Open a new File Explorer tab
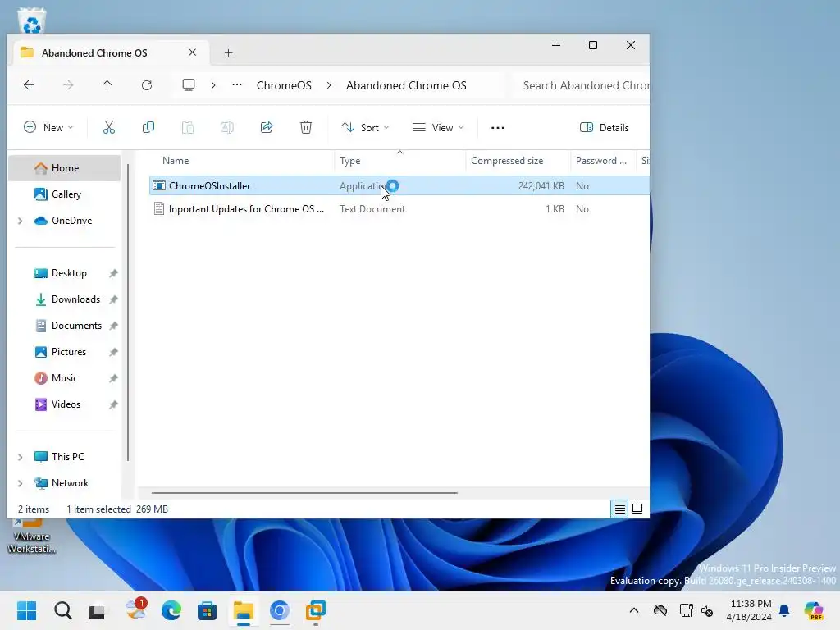840x630 pixels. tap(228, 53)
